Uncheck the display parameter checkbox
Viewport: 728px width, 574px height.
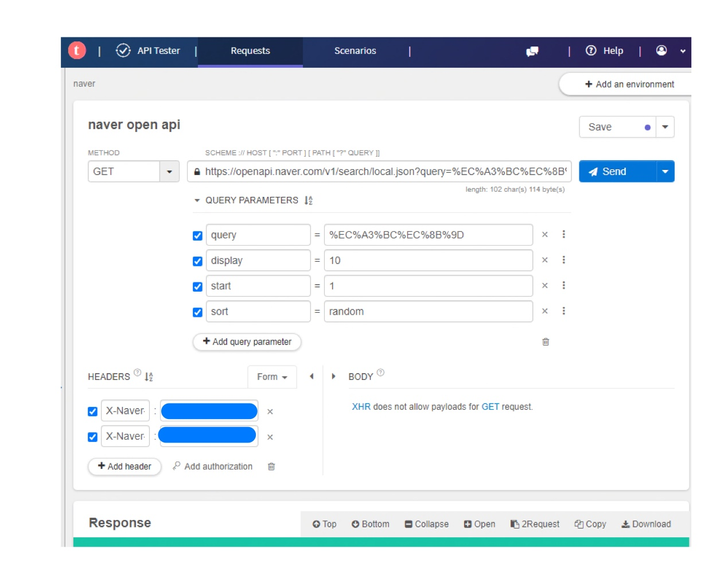[x=197, y=261]
